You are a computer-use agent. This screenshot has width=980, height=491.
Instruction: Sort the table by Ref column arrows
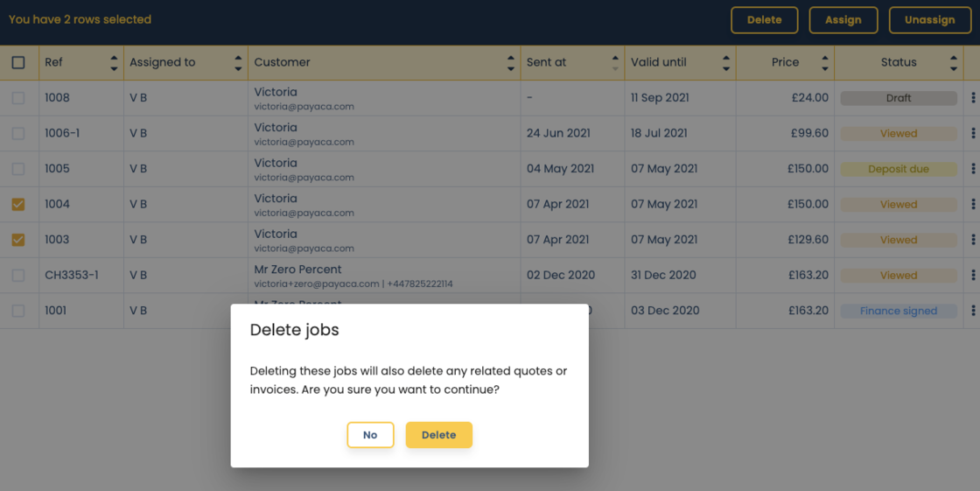pos(114,63)
